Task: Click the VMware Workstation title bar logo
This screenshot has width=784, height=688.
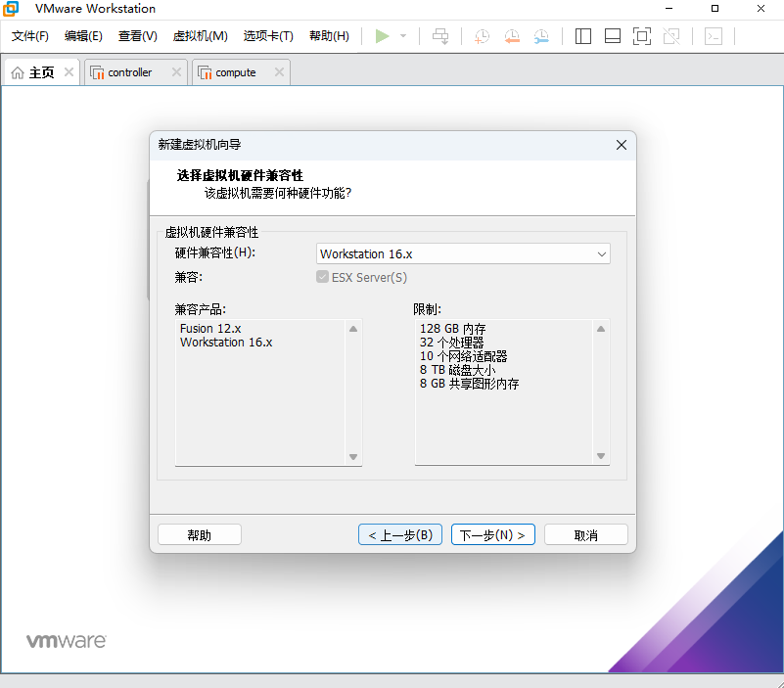Action: click(11, 9)
